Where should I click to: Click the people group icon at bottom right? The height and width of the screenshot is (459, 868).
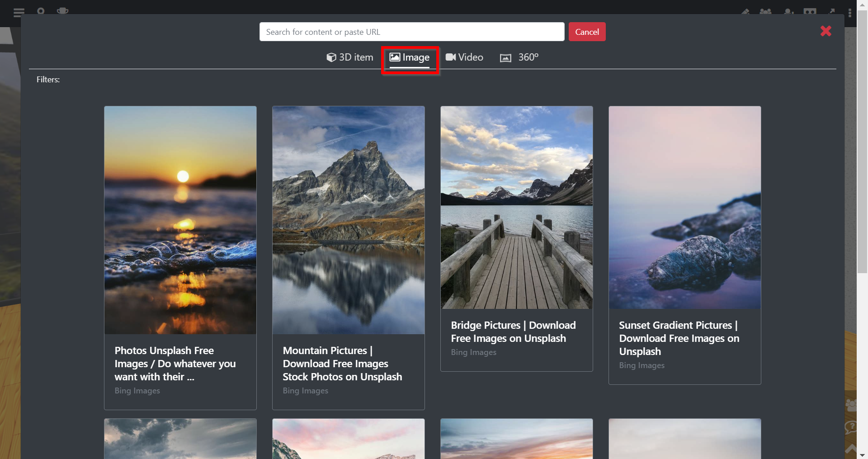click(x=851, y=405)
